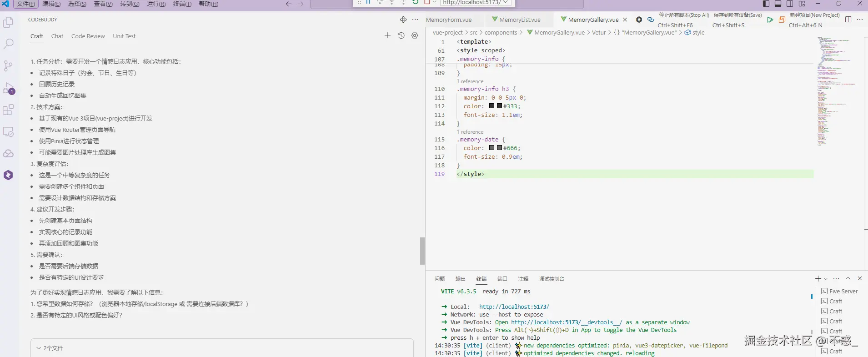Image resolution: width=868 pixels, height=357 pixels.
Task: Create a new terminal with plus icon
Action: (818, 278)
